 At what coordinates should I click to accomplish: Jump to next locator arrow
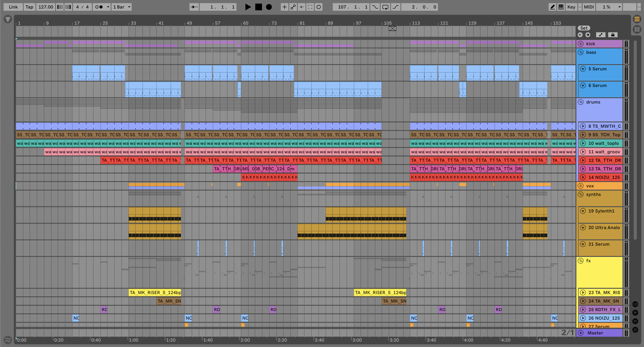[588, 35]
